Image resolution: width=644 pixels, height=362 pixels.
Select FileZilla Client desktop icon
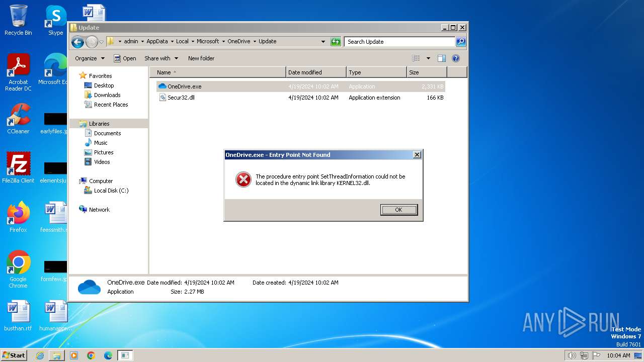pos(18,167)
